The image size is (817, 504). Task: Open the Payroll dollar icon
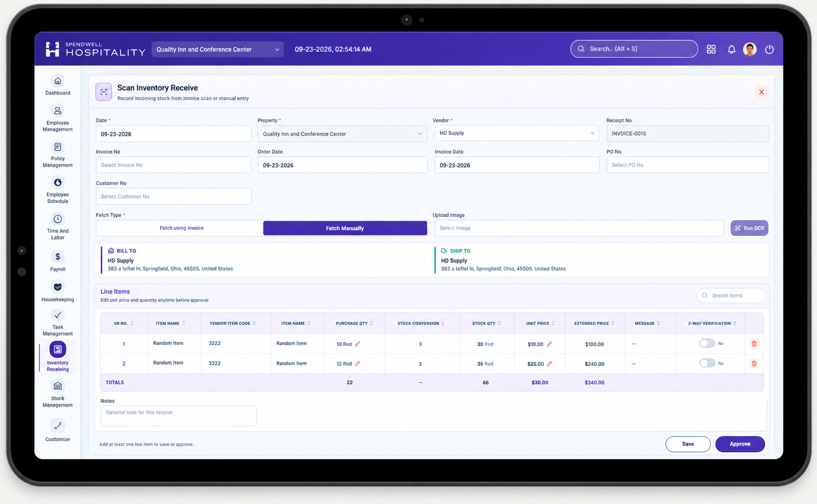coord(58,257)
